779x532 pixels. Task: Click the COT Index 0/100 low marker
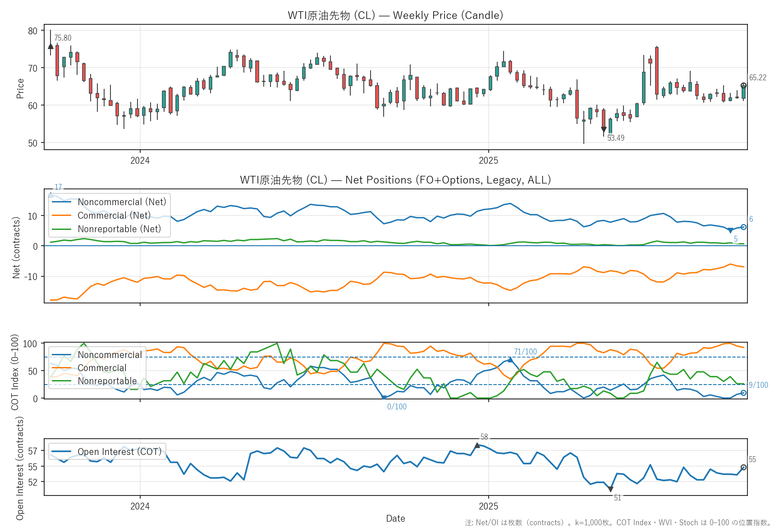click(384, 398)
